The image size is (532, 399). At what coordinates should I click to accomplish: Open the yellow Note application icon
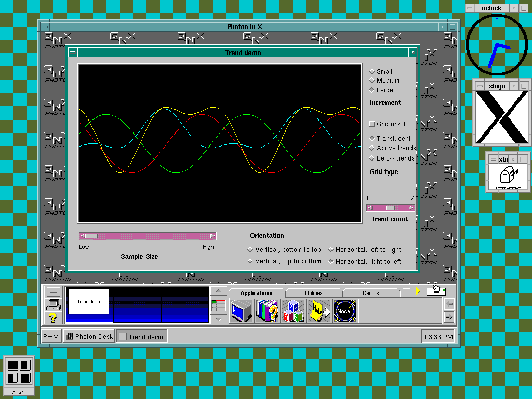click(320, 311)
